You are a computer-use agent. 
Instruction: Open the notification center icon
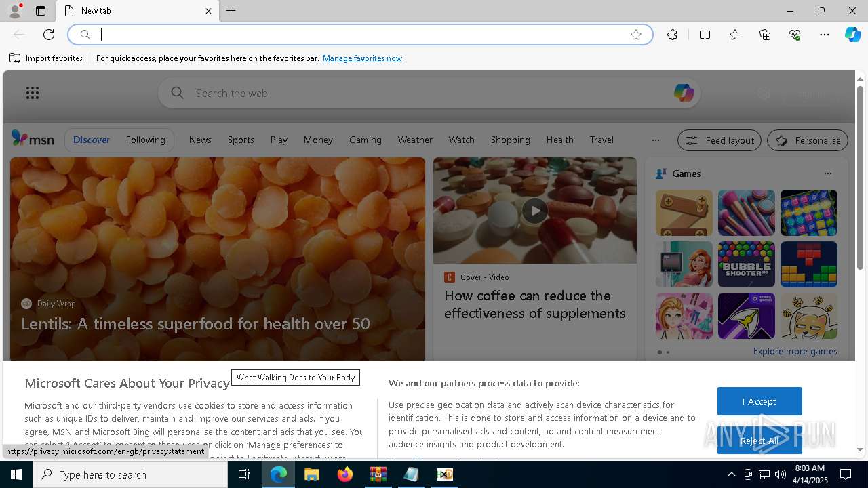coord(846,474)
